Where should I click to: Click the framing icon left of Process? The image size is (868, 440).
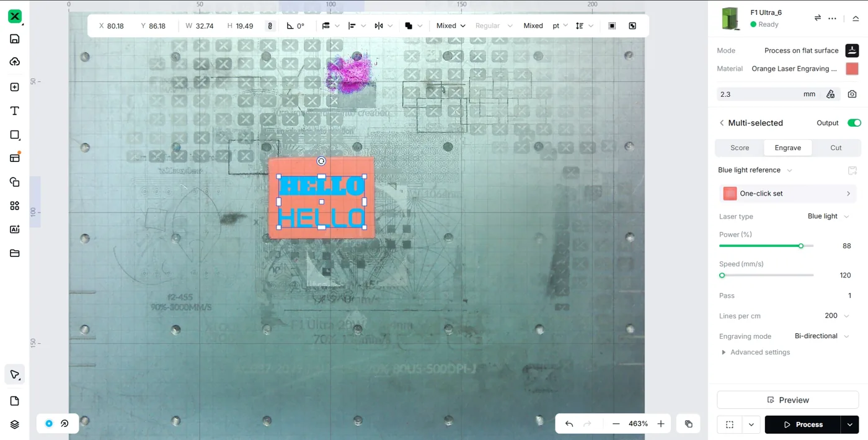click(x=730, y=424)
